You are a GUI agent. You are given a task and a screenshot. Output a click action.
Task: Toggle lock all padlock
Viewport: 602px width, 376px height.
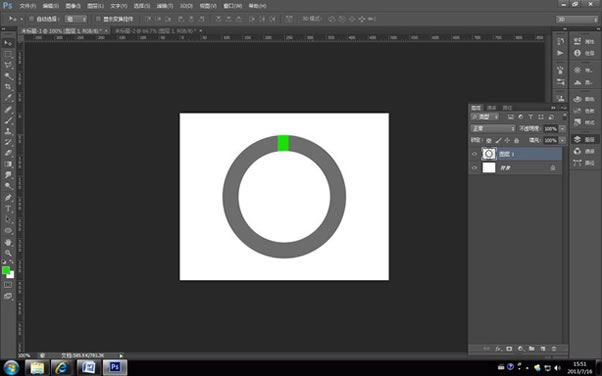[x=516, y=141]
